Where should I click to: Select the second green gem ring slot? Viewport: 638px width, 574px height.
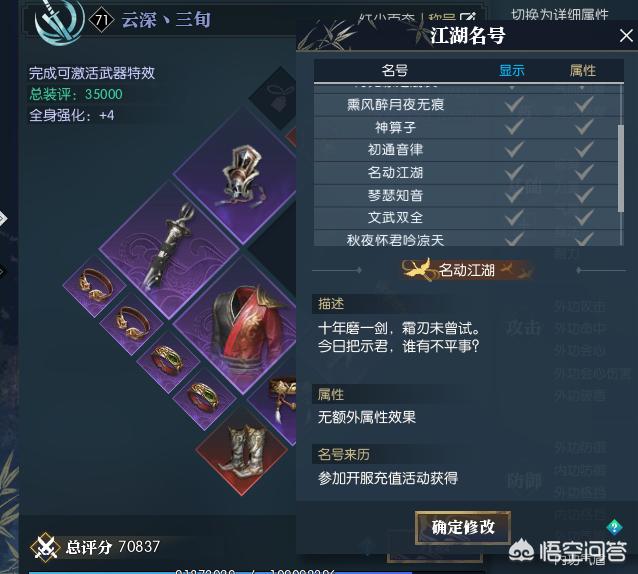click(x=205, y=397)
